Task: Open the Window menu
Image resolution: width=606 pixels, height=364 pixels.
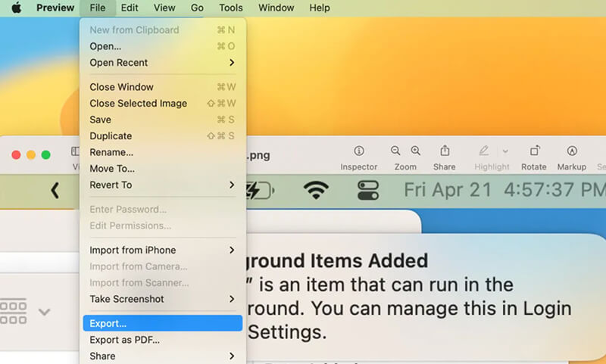Action: click(276, 8)
